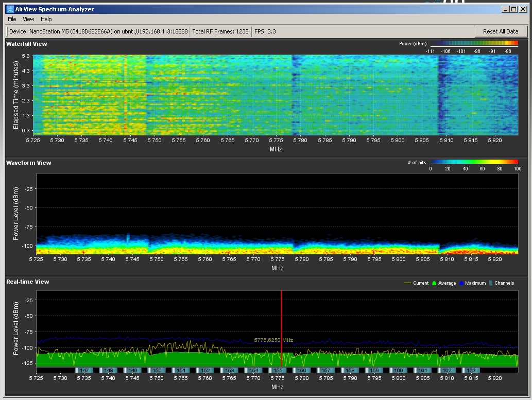
Task: Click the green Average legend icon
Action: 434,283
